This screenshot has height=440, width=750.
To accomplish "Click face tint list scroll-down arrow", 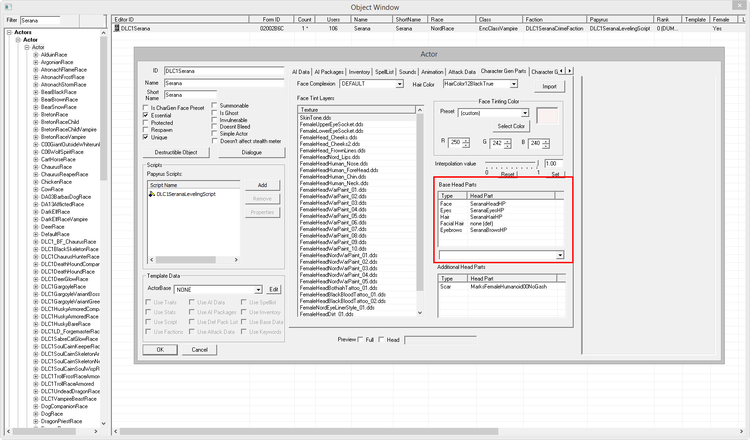I will (419, 313).
